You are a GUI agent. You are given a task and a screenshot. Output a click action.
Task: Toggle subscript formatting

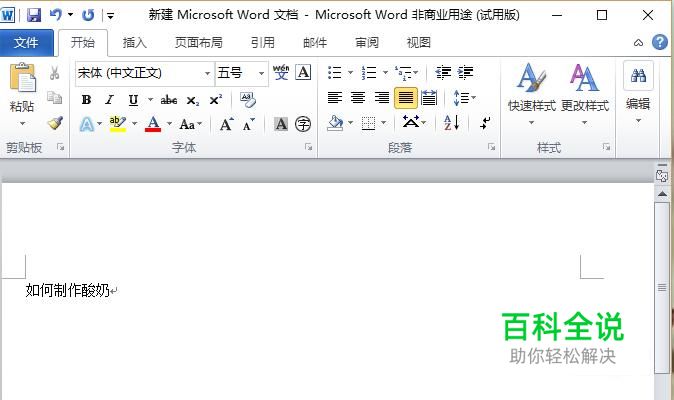193,101
